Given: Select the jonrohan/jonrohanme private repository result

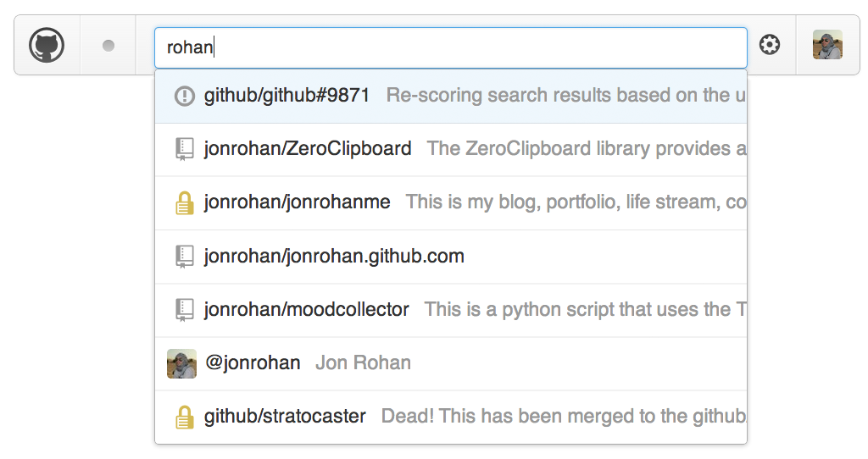Looking at the screenshot, I should [x=451, y=203].
